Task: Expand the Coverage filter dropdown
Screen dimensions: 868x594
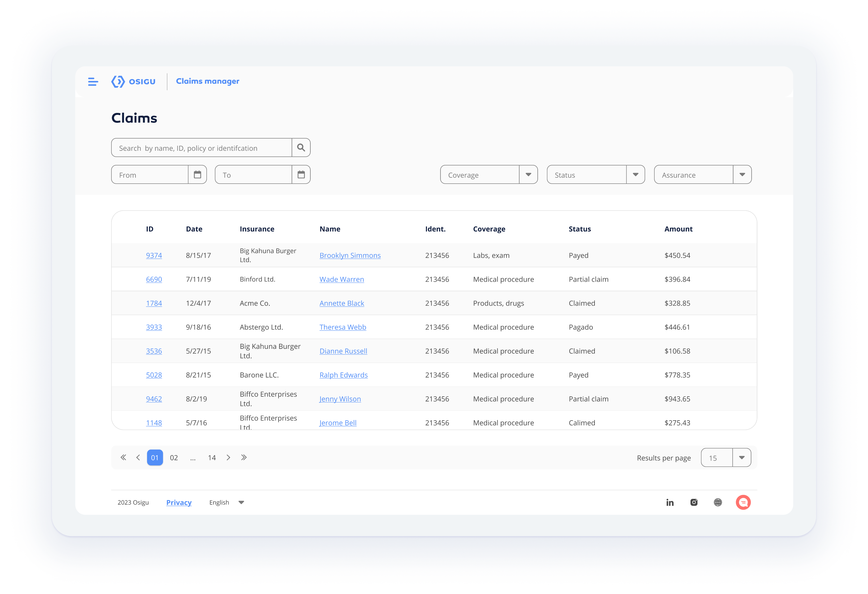Action: pyautogui.click(x=528, y=175)
